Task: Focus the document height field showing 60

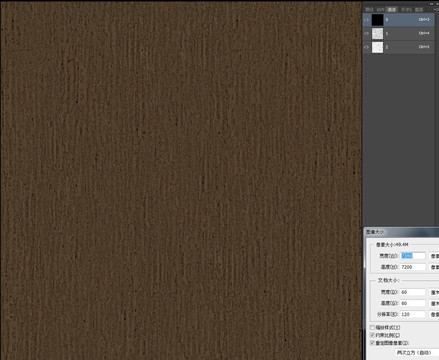Action: 413,303
